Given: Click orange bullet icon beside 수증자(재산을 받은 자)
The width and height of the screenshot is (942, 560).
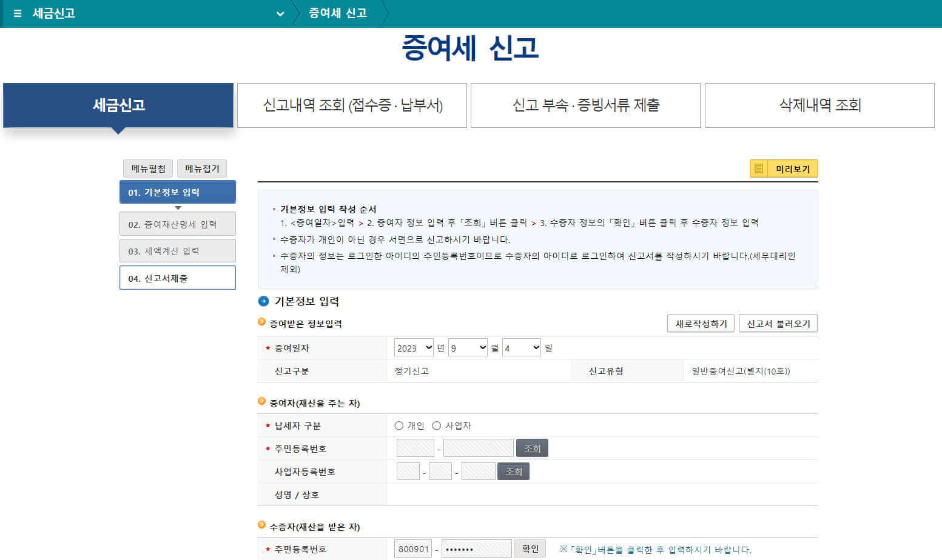Looking at the screenshot, I should pos(262,525).
